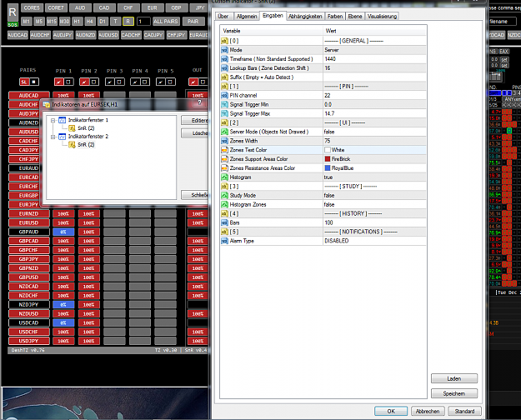This screenshot has height=420, width=521.
Task: Click the Indikatorfenster 1 window icon
Action: (x=63, y=120)
